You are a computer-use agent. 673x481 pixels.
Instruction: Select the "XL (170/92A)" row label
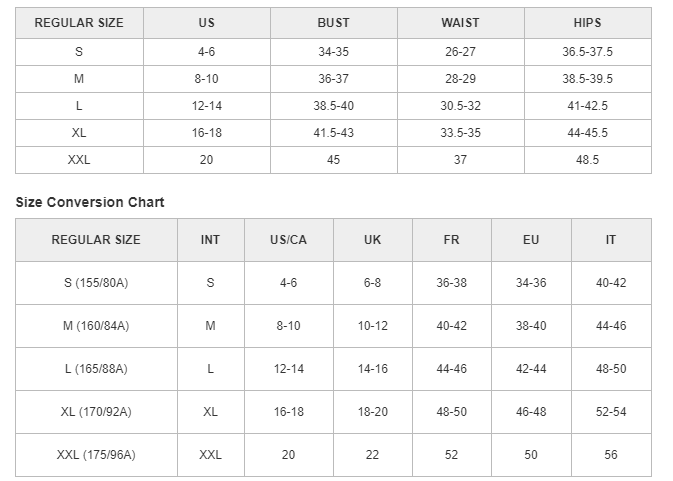(x=96, y=412)
